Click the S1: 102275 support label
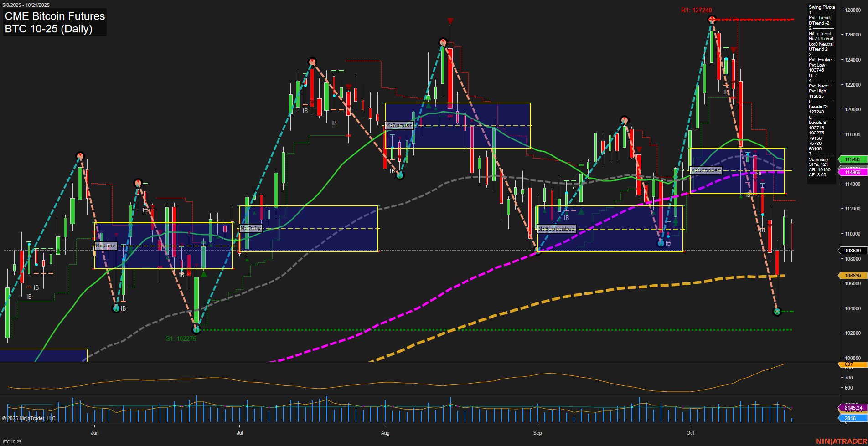The image size is (868, 446). (x=181, y=338)
